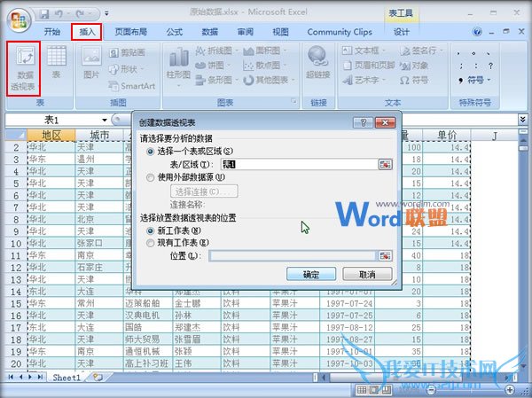Screen dimensions: 532x398
Task: Choose the 面积图 area chart
Action: pyautogui.click(x=264, y=51)
